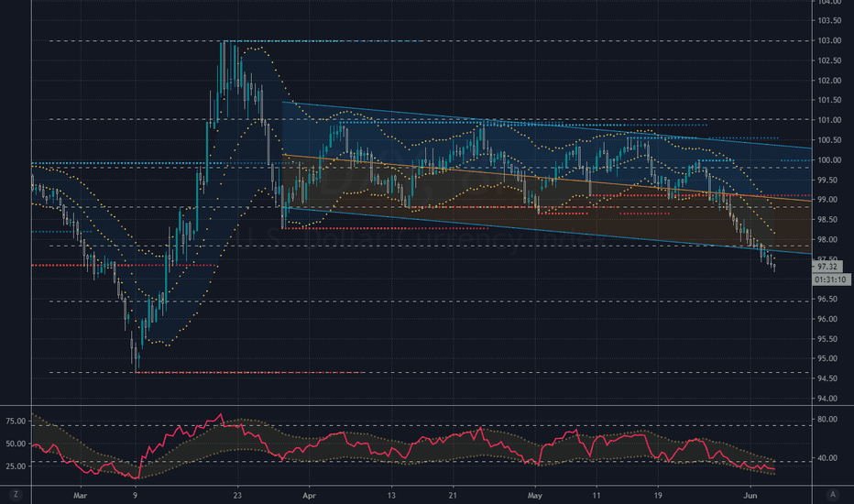Select date 19 on the time axis
The height and width of the screenshot is (504, 854).
(x=658, y=496)
